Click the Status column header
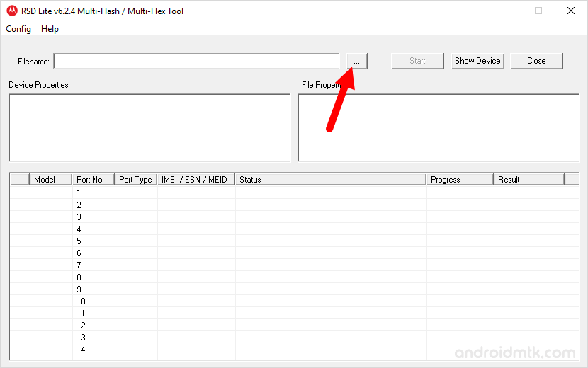The height and width of the screenshot is (368, 588). coord(330,180)
